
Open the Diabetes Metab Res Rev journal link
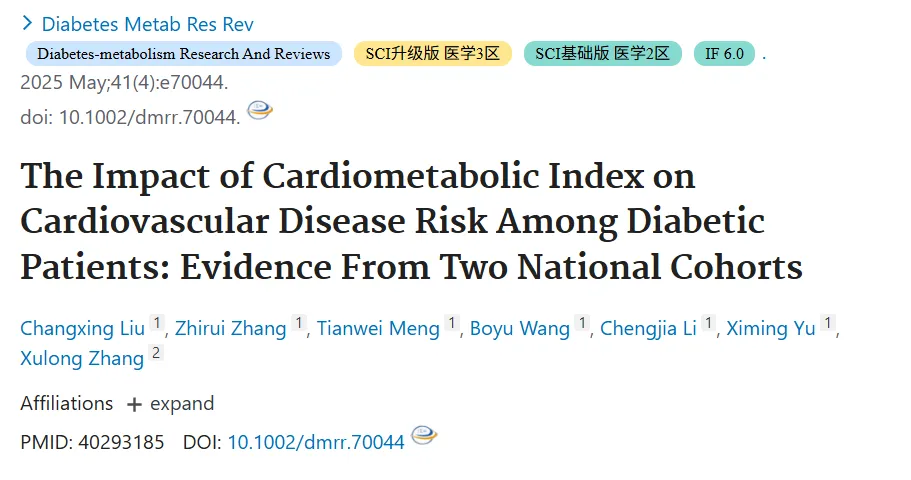[148, 24]
